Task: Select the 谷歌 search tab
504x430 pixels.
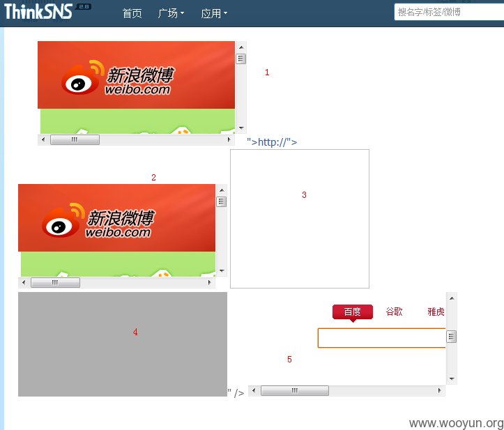Action: 395,312
